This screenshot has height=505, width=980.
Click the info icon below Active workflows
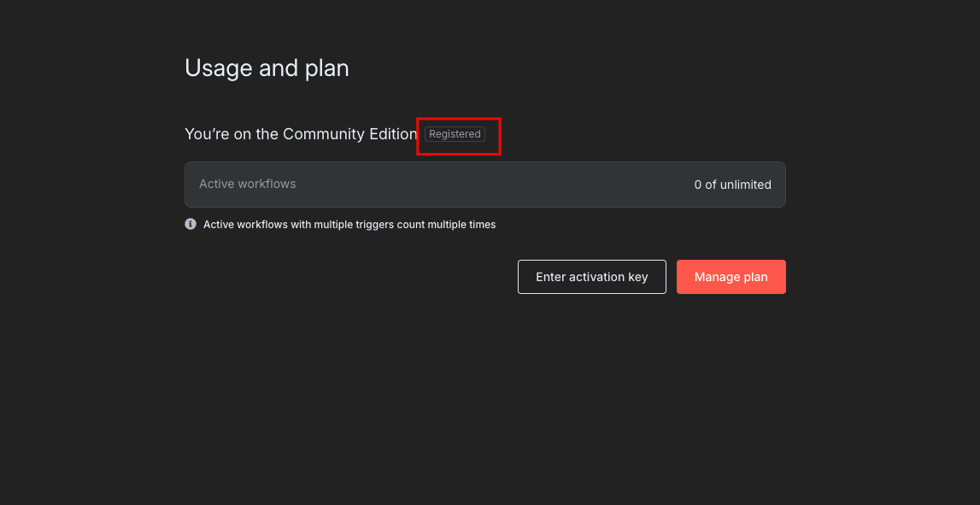pos(191,224)
